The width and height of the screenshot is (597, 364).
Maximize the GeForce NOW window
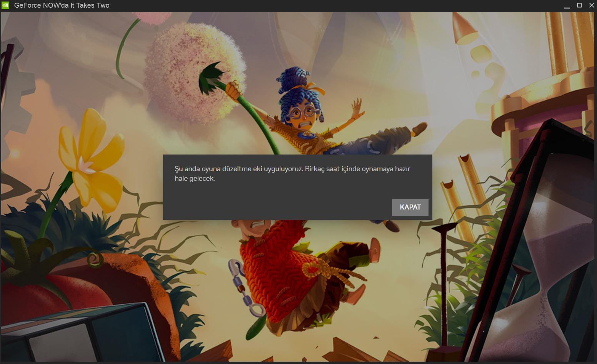[579, 5]
